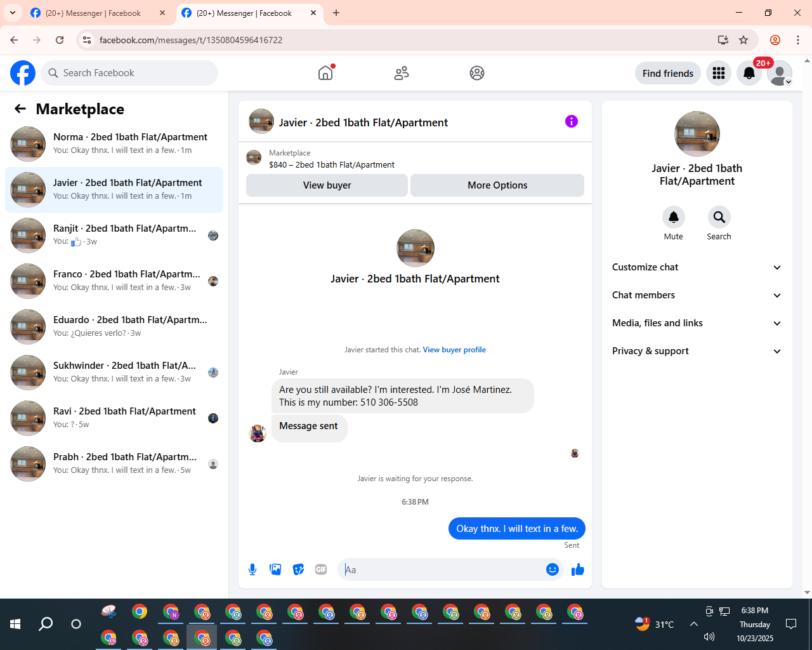
Task: Open Chrome three-dot menu
Action: 798,40
